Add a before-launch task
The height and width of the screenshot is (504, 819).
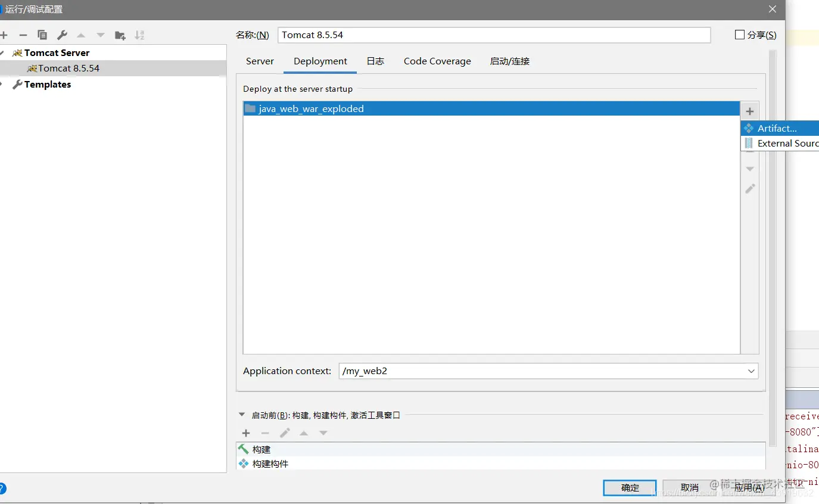[x=245, y=433]
